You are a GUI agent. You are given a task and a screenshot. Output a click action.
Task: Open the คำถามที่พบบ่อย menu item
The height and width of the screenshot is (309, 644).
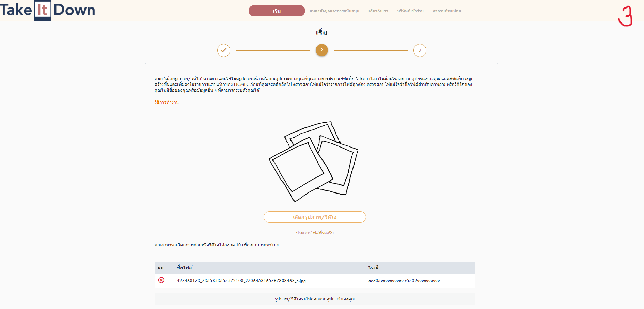click(x=446, y=11)
